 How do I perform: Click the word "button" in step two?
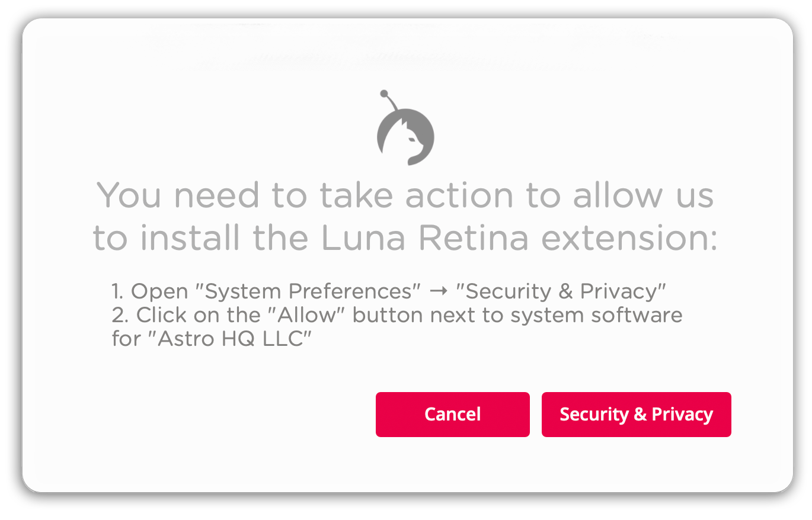click(388, 316)
